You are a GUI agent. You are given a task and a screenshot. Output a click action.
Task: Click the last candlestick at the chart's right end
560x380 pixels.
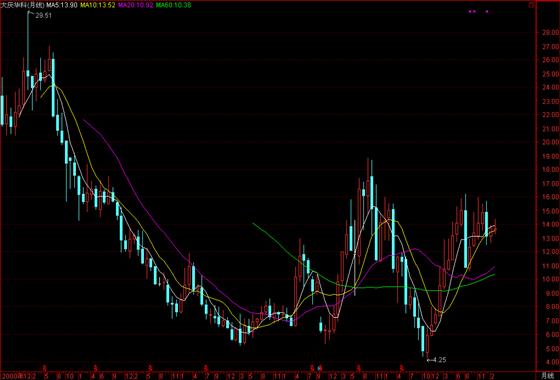point(495,226)
